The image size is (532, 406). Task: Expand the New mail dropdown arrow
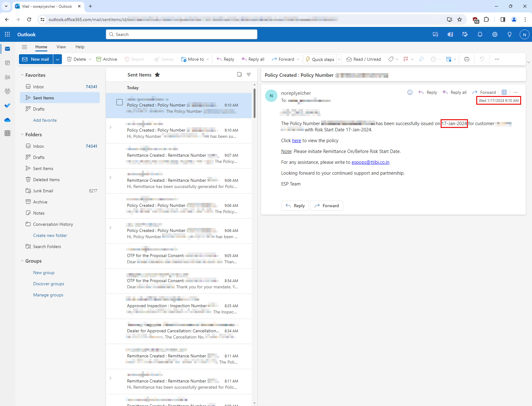58,59
